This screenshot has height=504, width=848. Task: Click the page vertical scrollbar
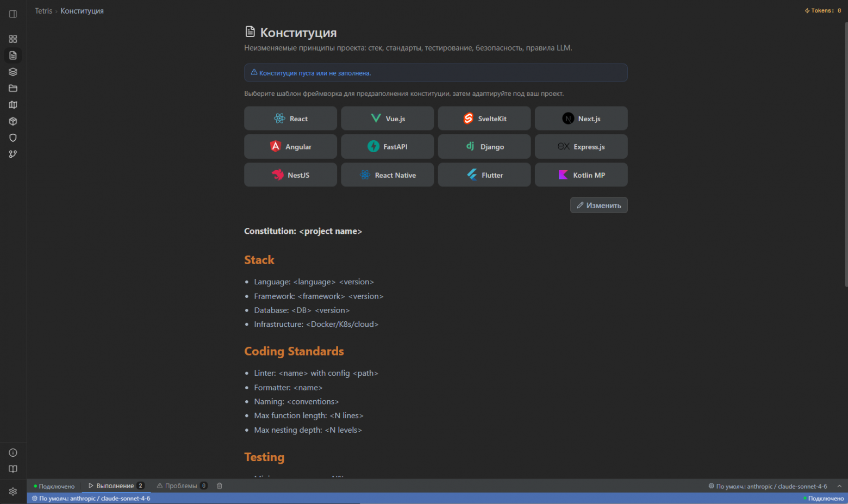845,154
